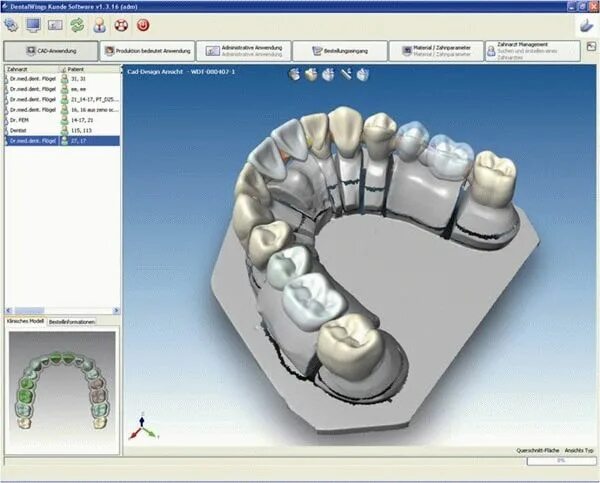
Task: Click the Zahnarzt column header
Action: pyautogui.click(x=31, y=69)
